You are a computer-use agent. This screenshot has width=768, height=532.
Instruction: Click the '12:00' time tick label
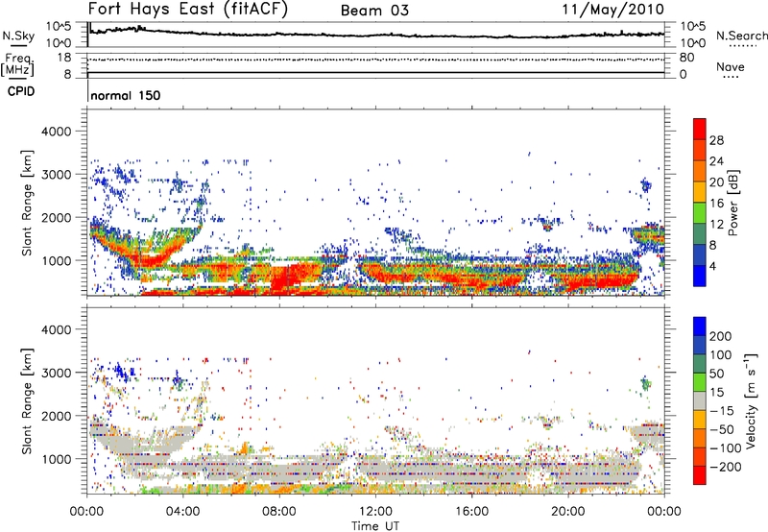[375, 512]
